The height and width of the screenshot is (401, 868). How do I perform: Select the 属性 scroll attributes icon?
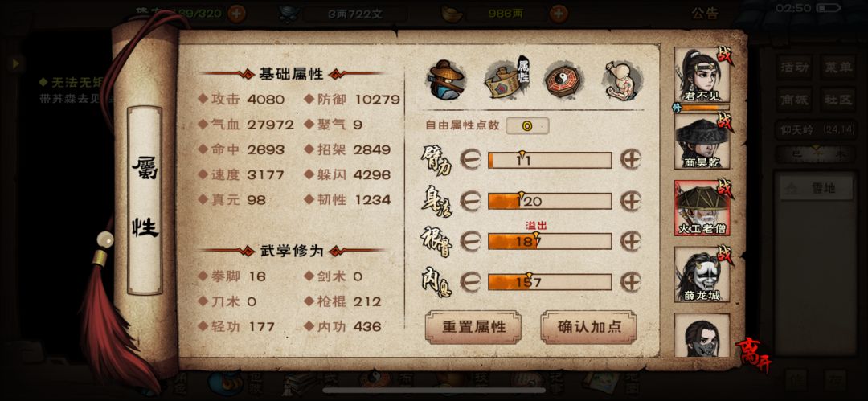506,80
